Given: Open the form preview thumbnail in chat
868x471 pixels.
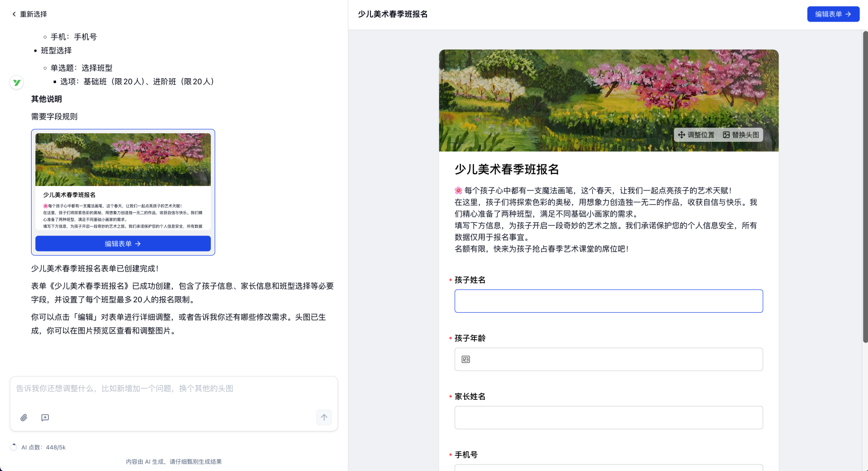Looking at the screenshot, I should (x=123, y=181).
